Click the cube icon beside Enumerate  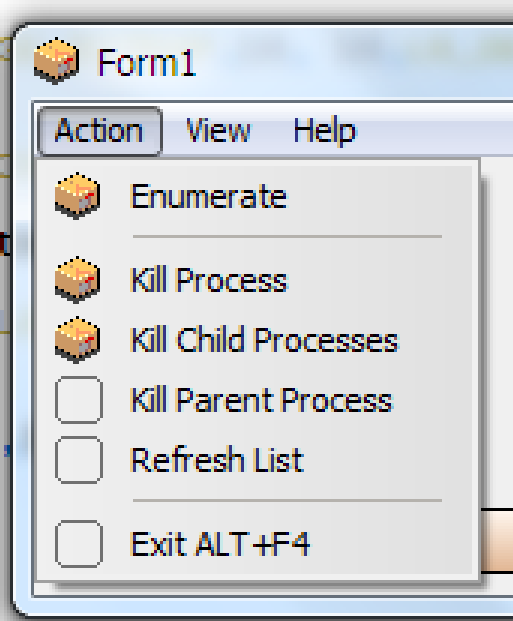78,196
